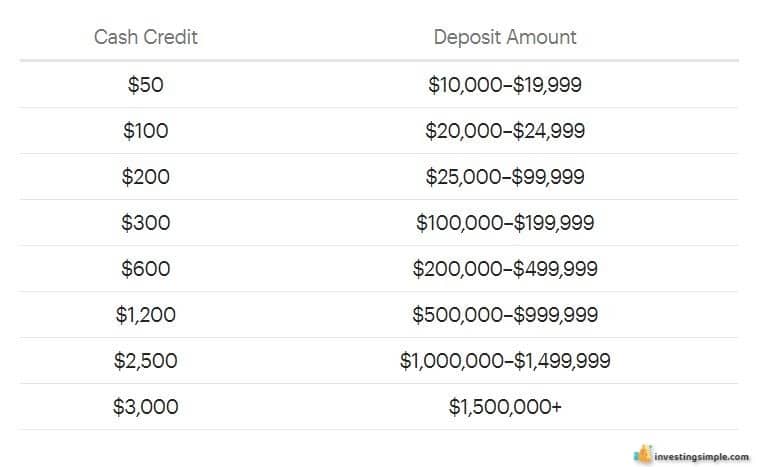Select the $500,000–$999,999 deposit range
Viewport: 757px width, 467px height.
click(505, 315)
